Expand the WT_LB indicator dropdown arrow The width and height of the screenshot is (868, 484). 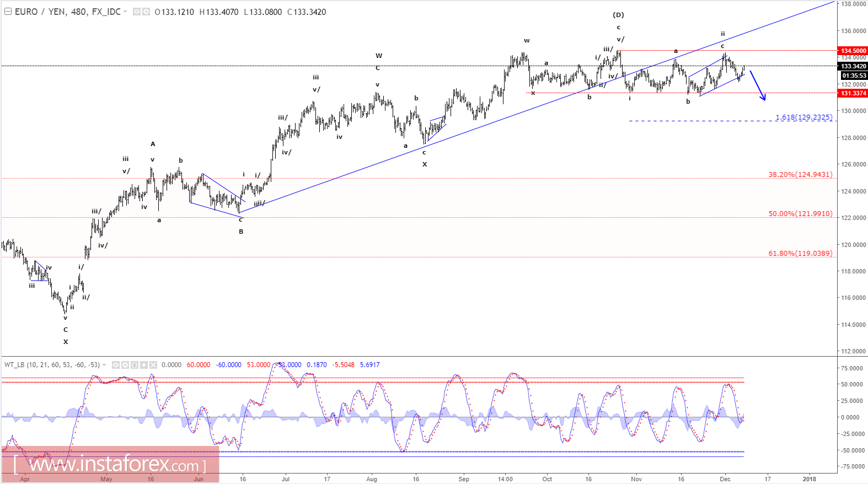click(104, 365)
